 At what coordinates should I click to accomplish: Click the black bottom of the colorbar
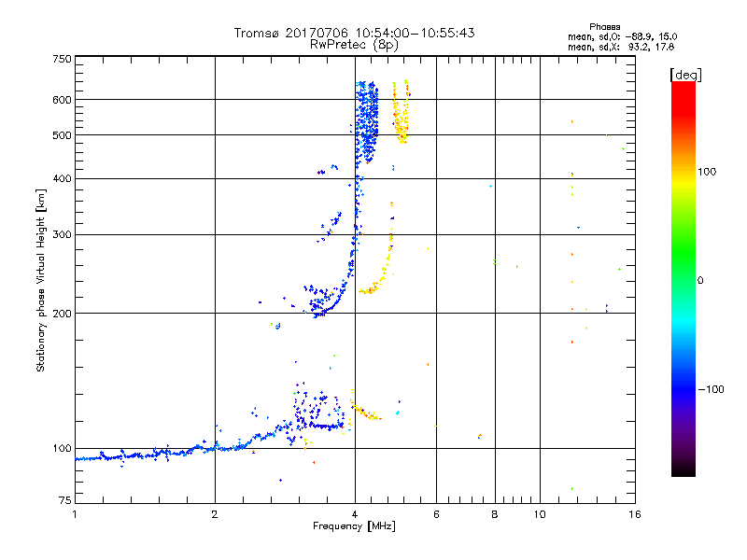tap(684, 469)
